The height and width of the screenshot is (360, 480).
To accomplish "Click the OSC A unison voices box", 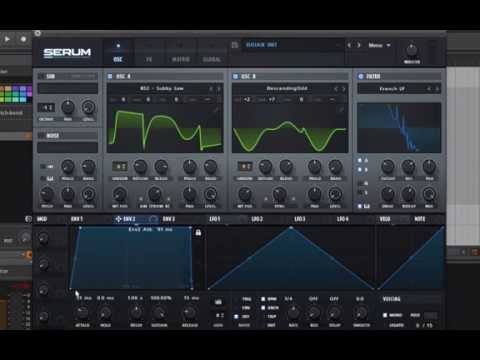I will (x=120, y=166).
